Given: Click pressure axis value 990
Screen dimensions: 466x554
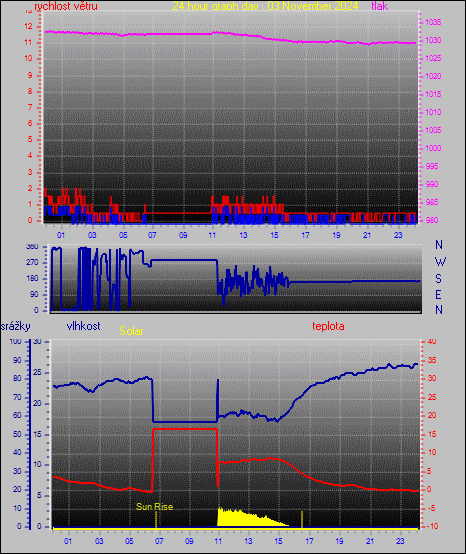Looking at the screenshot, I should click(432, 184).
